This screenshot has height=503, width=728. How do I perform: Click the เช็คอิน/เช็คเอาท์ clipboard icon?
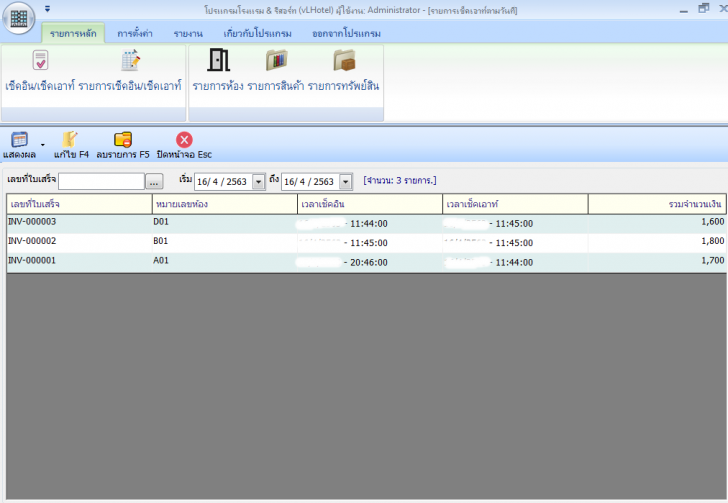[40, 60]
